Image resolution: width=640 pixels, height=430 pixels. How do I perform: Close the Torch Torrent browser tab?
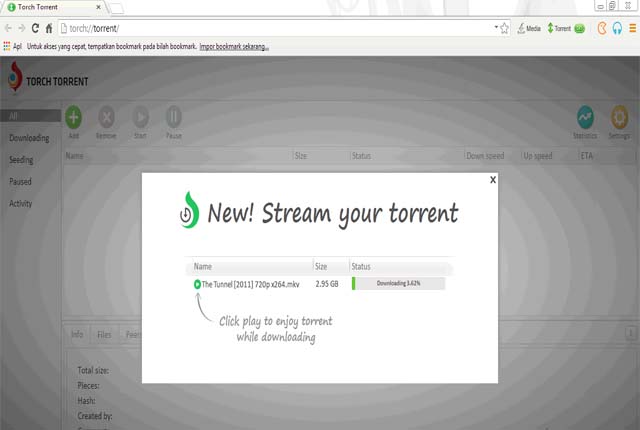(x=98, y=7)
